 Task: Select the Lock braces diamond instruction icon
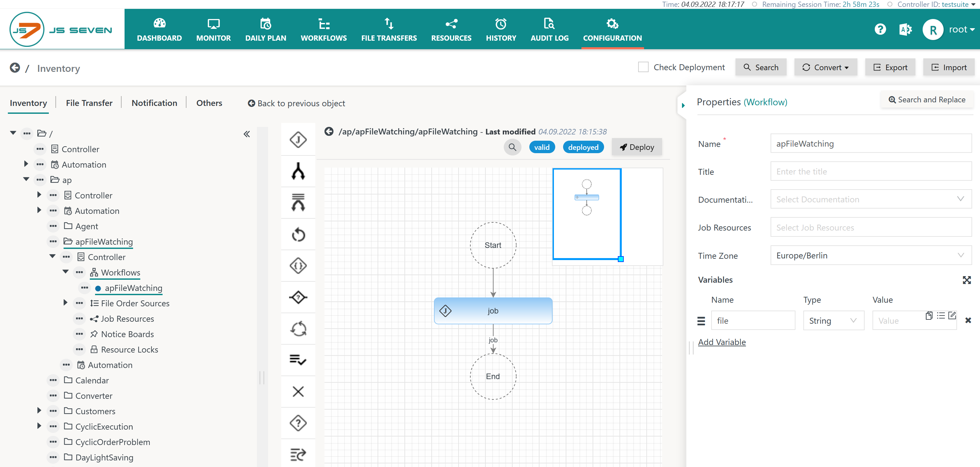tap(298, 265)
